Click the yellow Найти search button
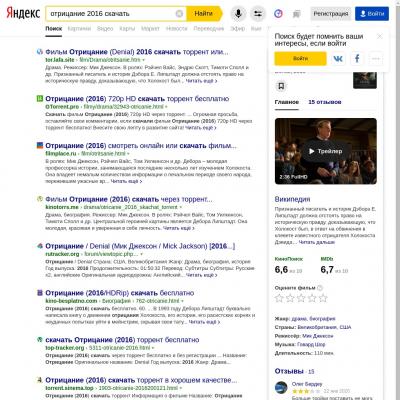 [x=204, y=14]
